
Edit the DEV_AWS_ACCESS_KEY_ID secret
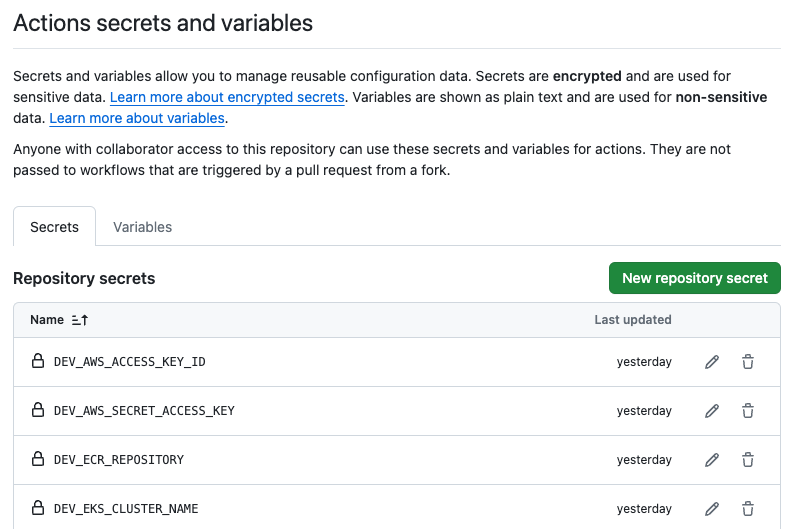712,362
